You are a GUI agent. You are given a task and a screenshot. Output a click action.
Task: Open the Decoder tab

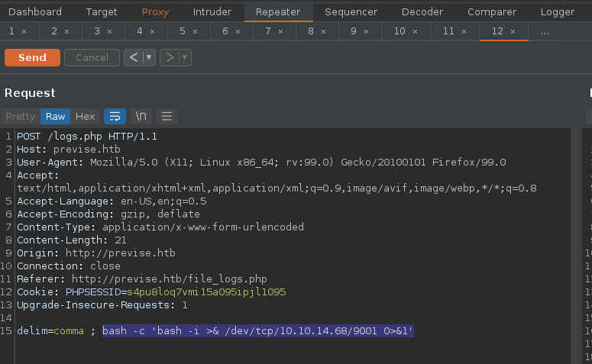tap(422, 12)
